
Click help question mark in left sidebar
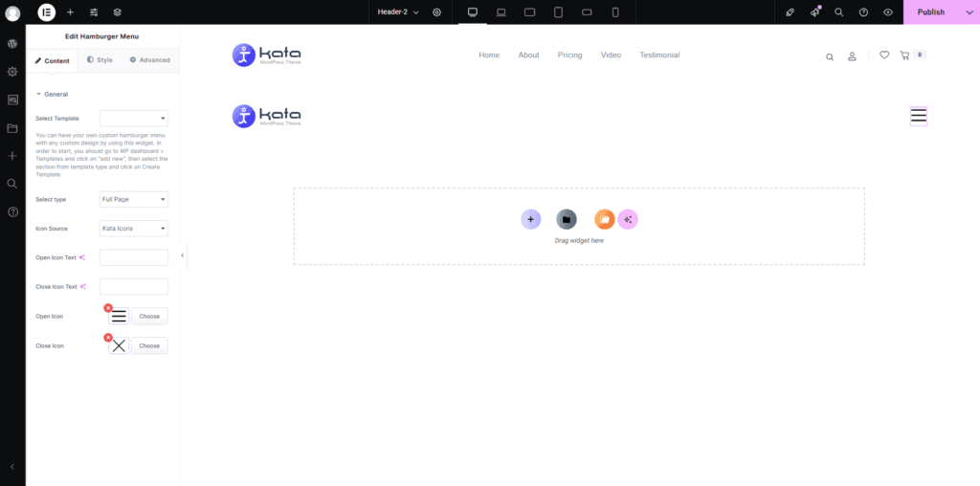click(12, 211)
